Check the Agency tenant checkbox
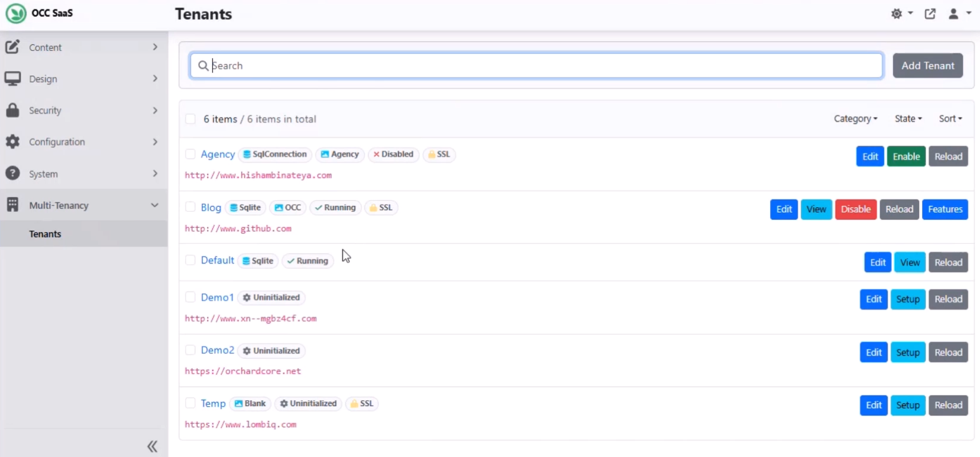This screenshot has height=457, width=980. [190, 155]
